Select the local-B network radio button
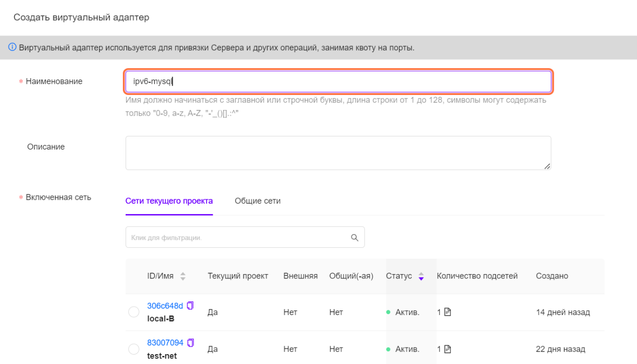 tap(134, 312)
